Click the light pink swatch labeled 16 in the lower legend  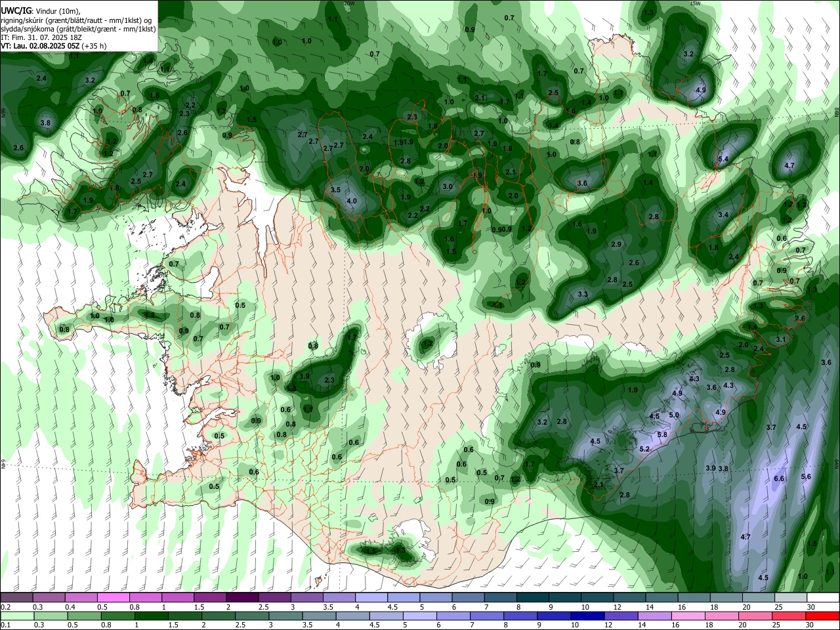click(x=688, y=616)
